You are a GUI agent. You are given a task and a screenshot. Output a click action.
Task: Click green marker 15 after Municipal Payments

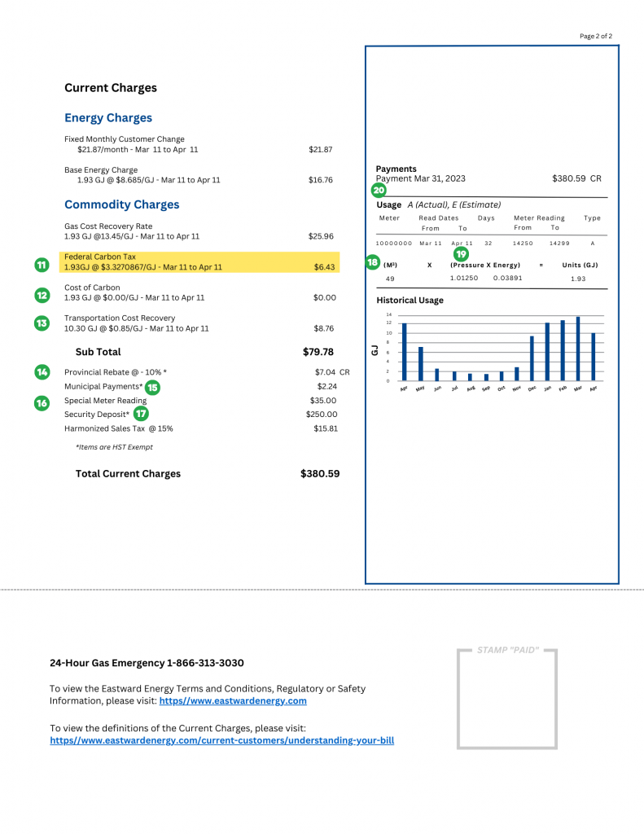pyautogui.click(x=152, y=387)
